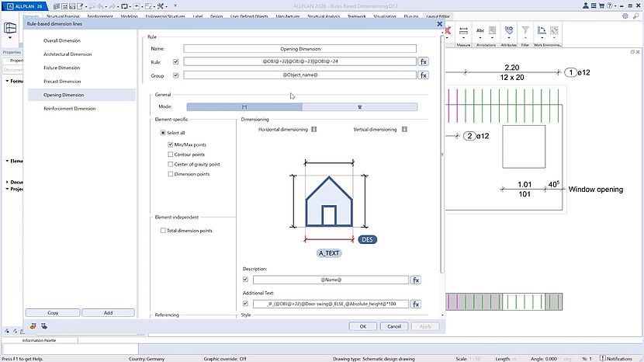Click the Annotations Abc icon

point(480,32)
